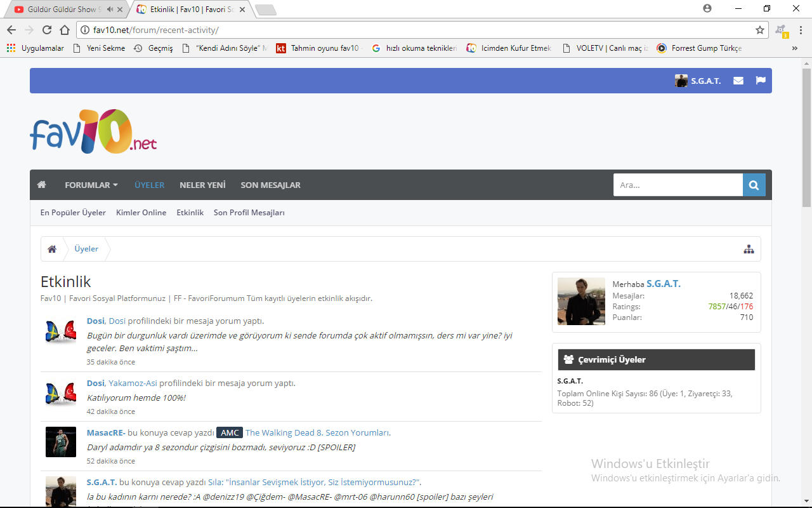Screen dimensions: 812x508
Task: Open The Walking Dead 8. Sezon Yorumları link
Action: (x=317, y=432)
